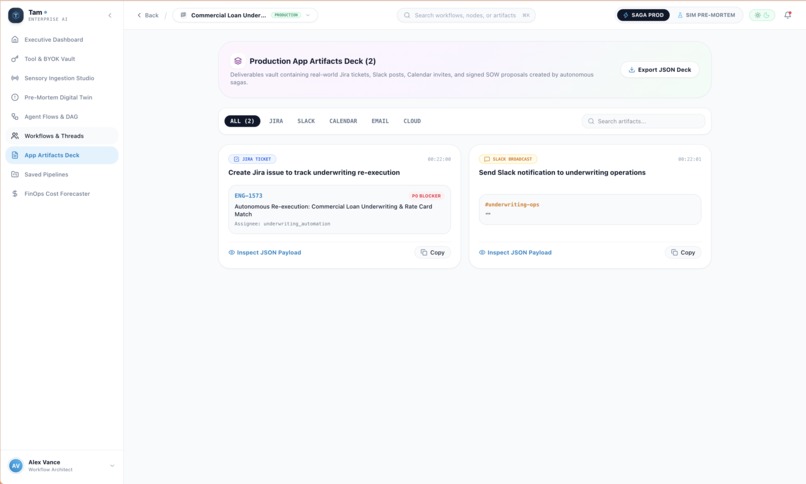
Task: Switch to SIM PRE-MORTEM mode
Action: (706, 15)
